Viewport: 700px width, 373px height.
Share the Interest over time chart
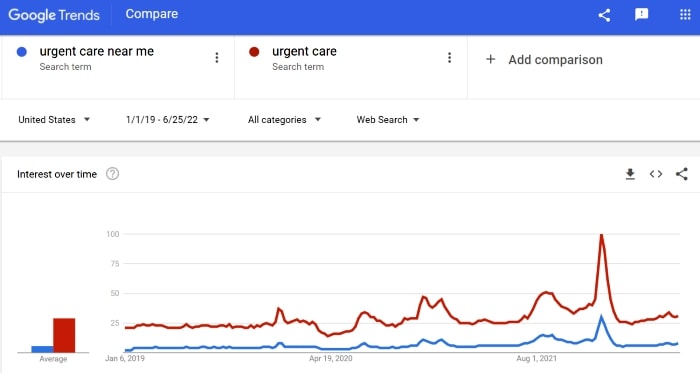tap(682, 174)
